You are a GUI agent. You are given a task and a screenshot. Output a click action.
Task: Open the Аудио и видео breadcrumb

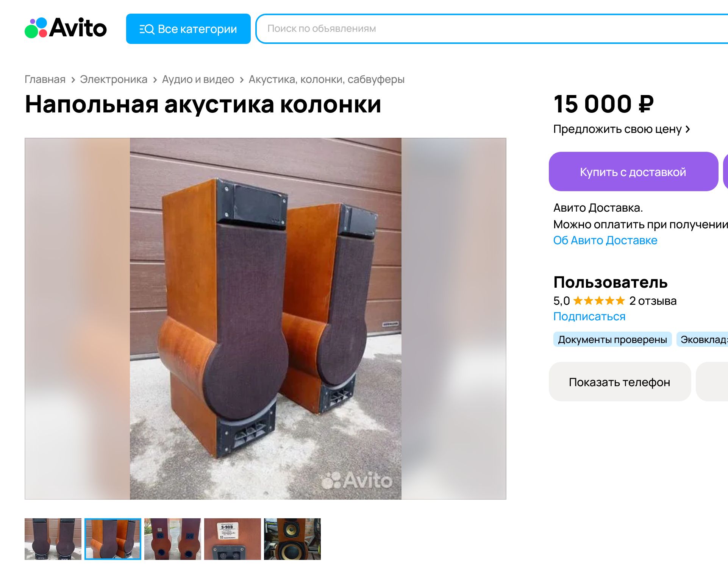(x=198, y=79)
